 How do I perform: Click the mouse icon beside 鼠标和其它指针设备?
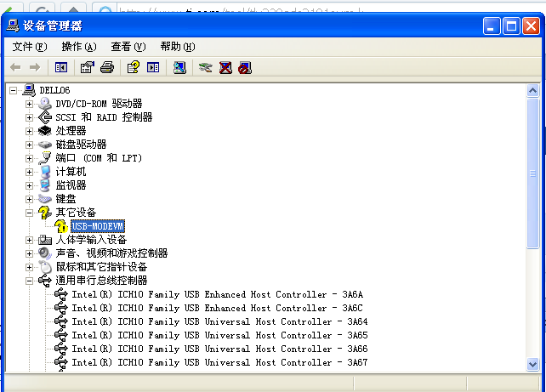[x=45, y=267]
